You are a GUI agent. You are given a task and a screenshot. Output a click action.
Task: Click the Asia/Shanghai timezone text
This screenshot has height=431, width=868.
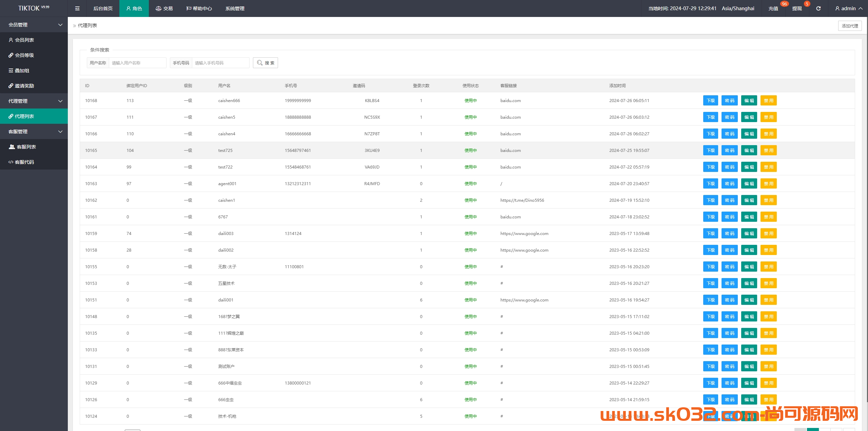tap(738, 8)
